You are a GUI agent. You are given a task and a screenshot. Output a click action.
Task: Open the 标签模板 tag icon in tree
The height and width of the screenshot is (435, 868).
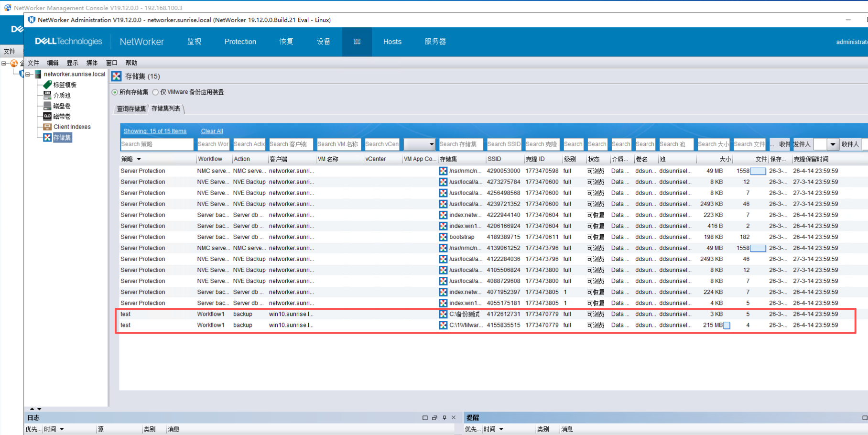tap(47, 85)
